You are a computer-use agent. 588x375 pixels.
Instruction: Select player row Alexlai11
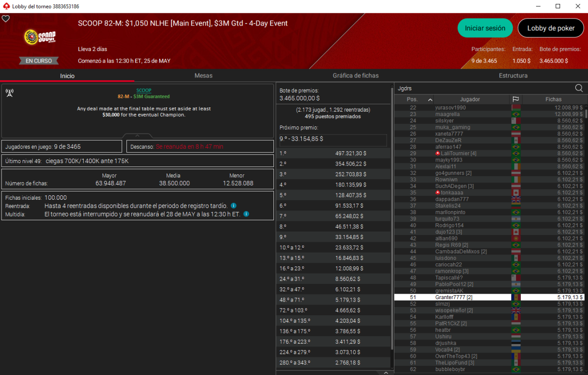[x=490, y=166]
